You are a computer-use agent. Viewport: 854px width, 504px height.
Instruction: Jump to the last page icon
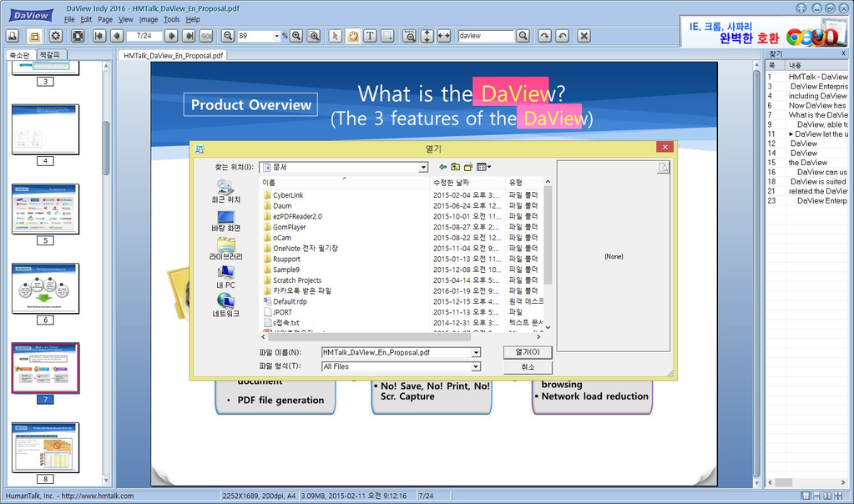[189, 36]
